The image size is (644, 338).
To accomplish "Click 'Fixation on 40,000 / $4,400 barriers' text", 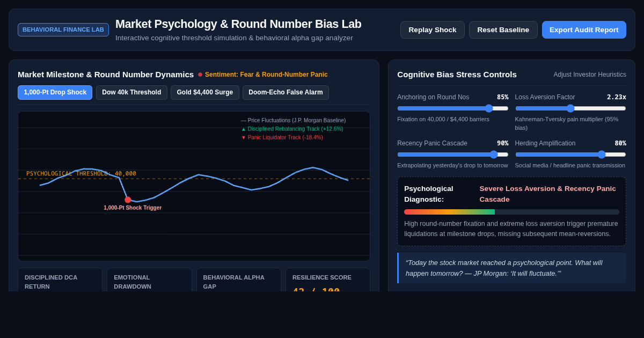I will pos(443,119).
